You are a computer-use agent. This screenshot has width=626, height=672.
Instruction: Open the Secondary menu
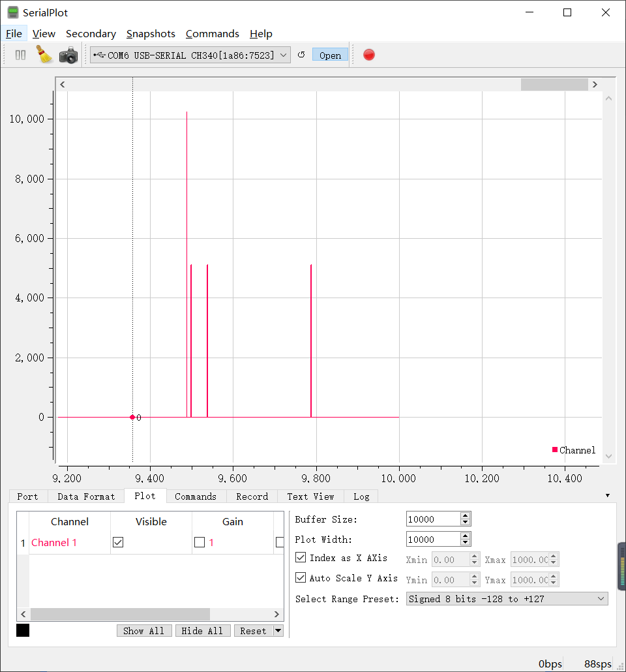click(x=91, y=33)
